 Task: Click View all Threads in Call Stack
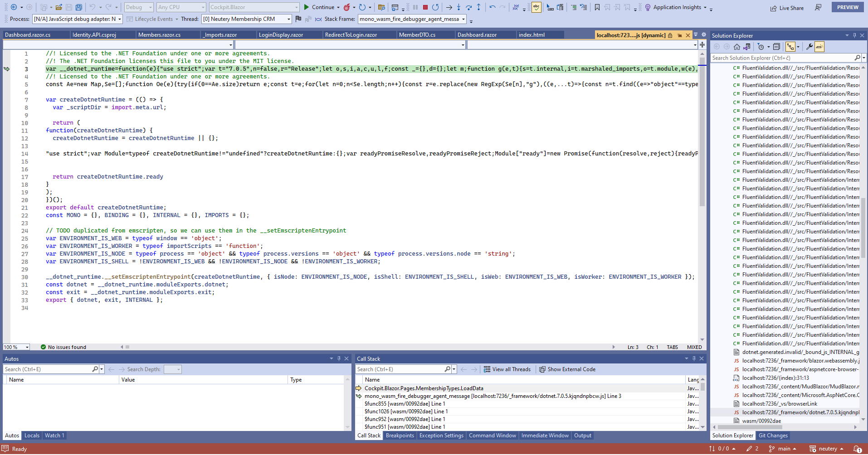[x=507, y=369]
